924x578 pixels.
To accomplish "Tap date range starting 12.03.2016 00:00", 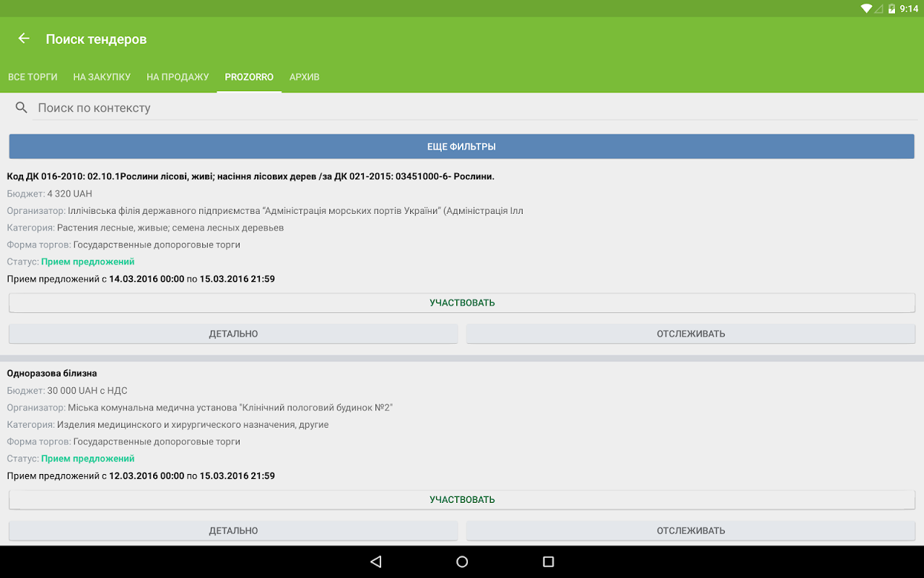I will pyautogui.click(x=141, y=476).
